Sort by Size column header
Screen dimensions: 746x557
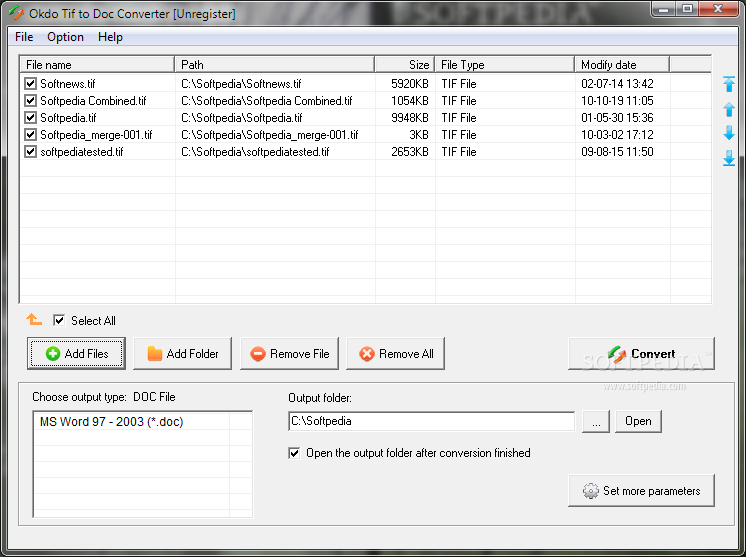pos(404,65)
